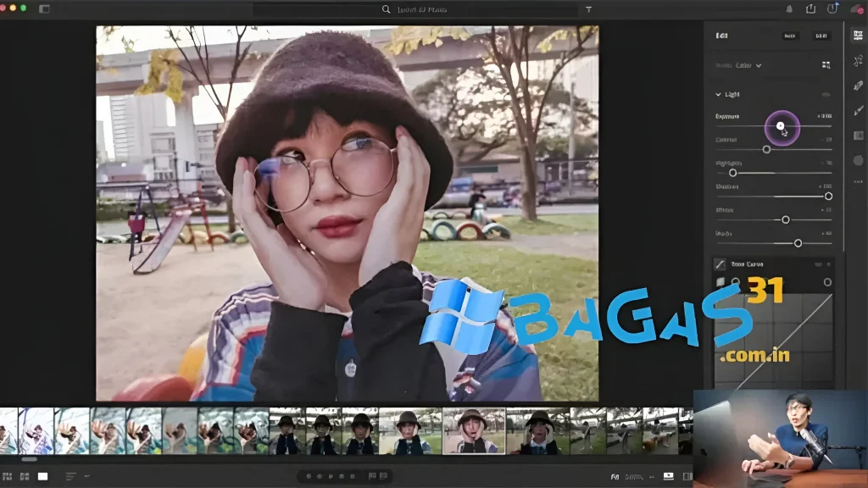Open the sort options dropdown arrow
Screen dimensions: 868x488
click(x=87, y=476)
